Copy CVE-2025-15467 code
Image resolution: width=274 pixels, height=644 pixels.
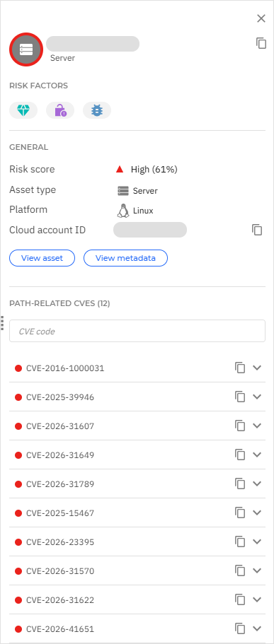coord(240,513)
